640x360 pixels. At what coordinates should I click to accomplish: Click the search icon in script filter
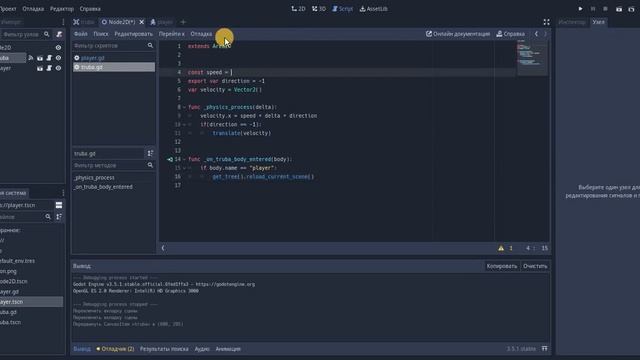point(150,46)
